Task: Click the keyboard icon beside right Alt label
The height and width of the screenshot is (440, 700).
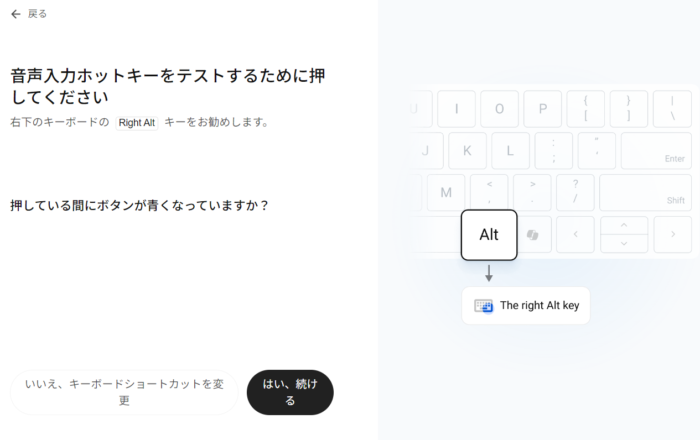Action: coord(484,306)
